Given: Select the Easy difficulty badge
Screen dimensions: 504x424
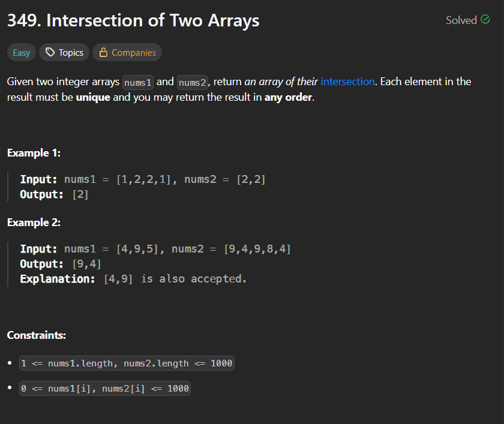Looking at the screenshot, I should (21, 52).
